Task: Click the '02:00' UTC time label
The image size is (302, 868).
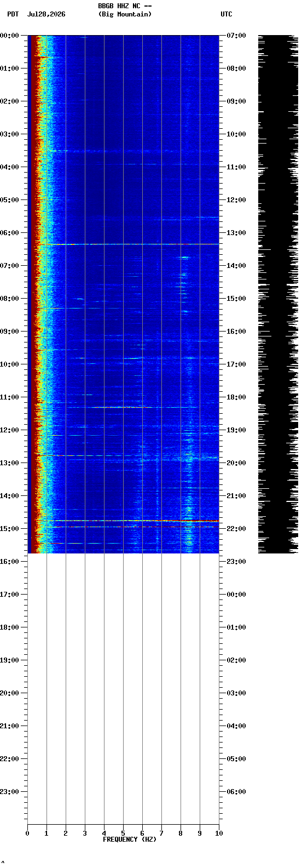Action: 236,660
